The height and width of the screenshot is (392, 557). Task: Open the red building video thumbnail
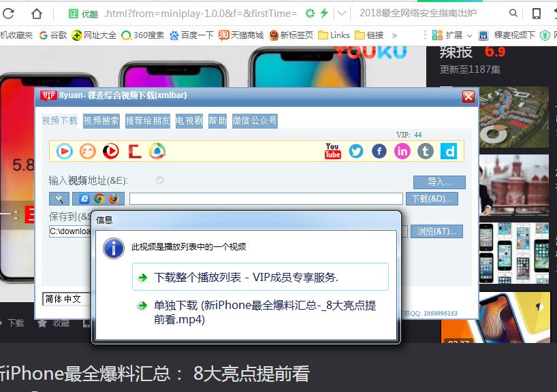coord(513,185)
